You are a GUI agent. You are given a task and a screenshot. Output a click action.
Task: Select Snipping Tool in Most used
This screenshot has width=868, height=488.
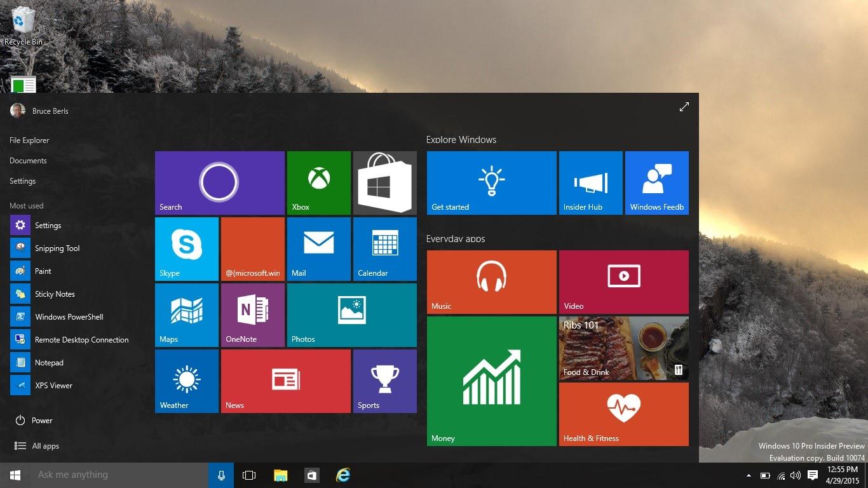[x=57, y=248]
